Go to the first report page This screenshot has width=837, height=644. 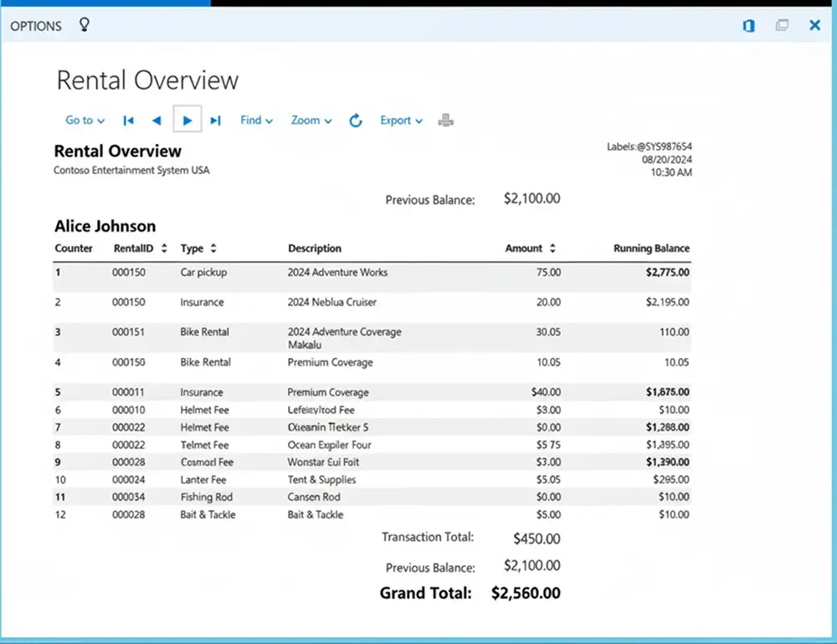tap(128, 120)
